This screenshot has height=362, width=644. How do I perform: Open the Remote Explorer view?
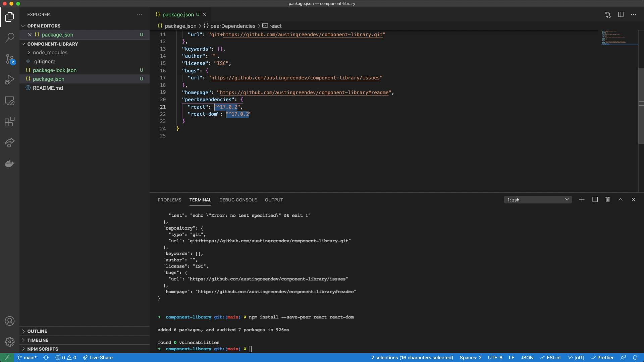coord(10,101)
